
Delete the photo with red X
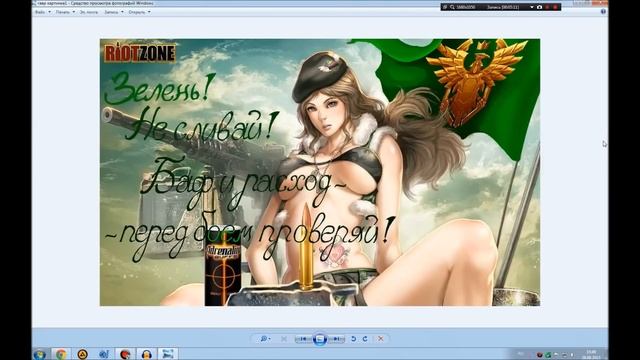coord(380,339)
